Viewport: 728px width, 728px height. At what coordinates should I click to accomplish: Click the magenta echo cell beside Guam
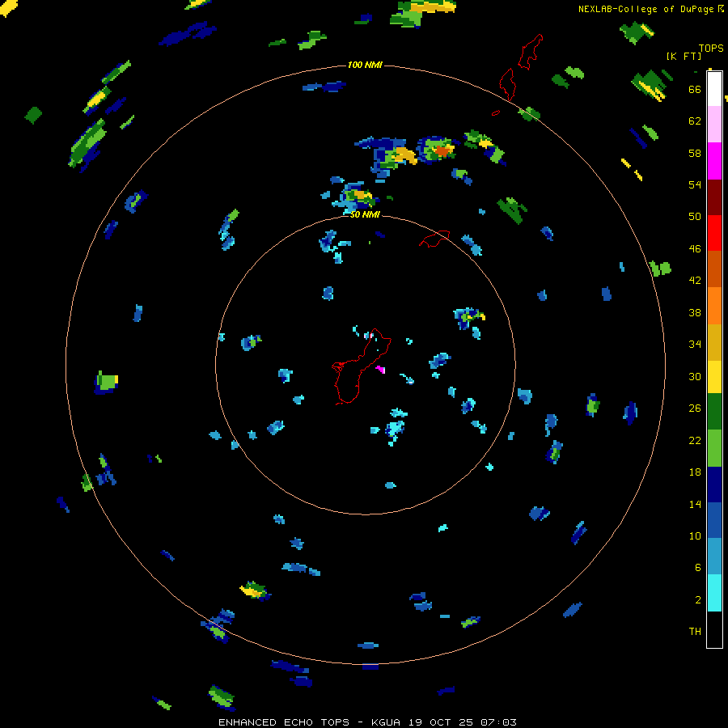pyautogui.click(x=380, y=370)
